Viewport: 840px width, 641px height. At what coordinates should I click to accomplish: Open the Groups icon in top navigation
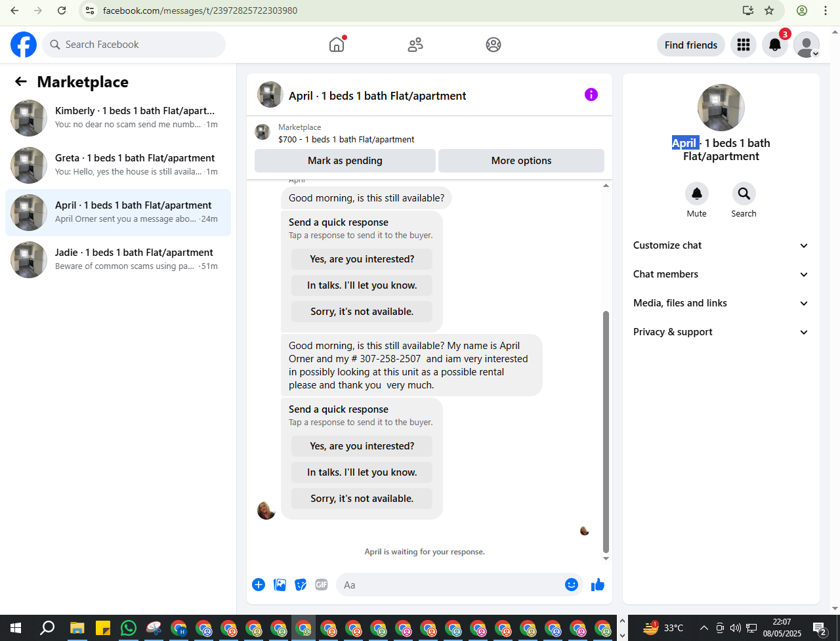(x=493, y=45)
